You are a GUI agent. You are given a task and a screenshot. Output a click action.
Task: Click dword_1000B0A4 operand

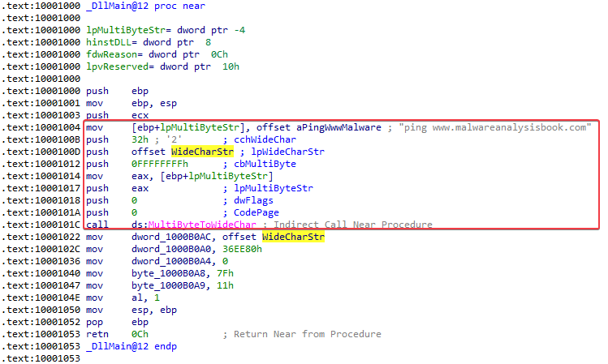pyautogui.click(x=171, y=261)
